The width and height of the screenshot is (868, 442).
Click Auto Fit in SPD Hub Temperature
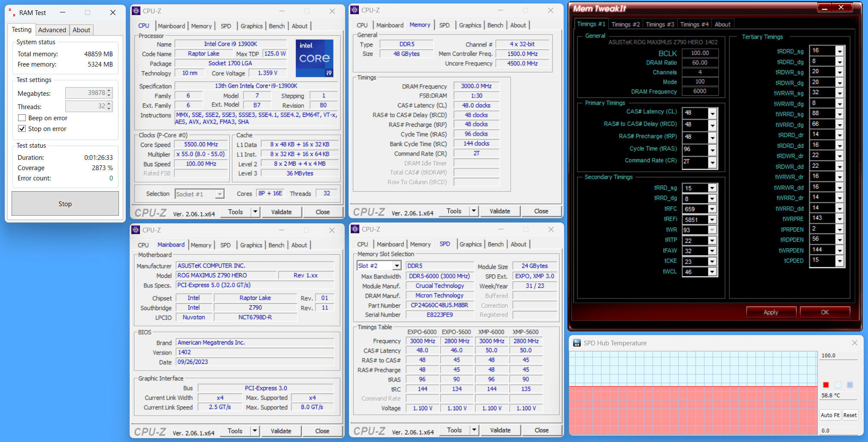coord(830,415)
